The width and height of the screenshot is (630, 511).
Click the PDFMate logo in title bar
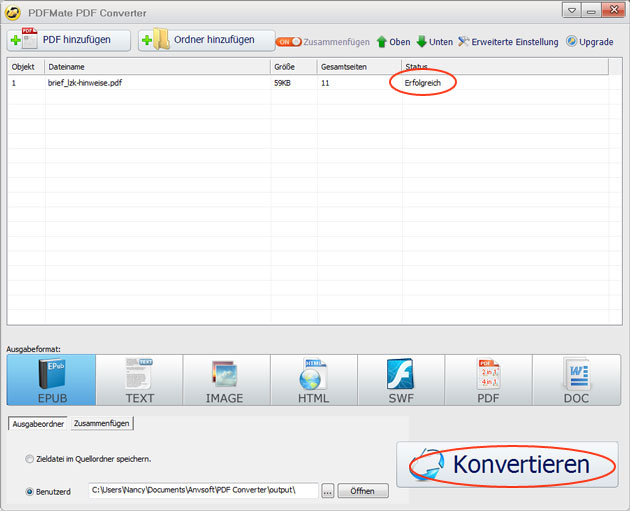12,13
